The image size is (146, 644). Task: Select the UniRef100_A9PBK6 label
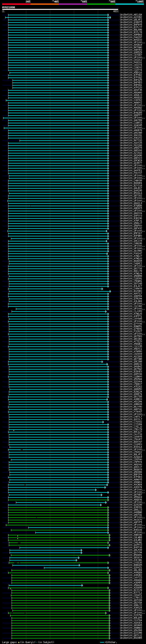(x=131, y=35)
